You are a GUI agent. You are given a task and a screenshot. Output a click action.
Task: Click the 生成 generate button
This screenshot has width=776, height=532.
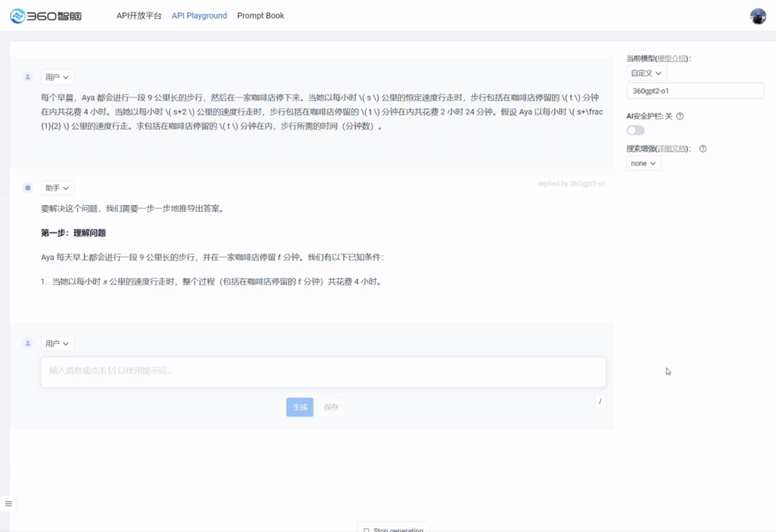[x=299, y=407]
